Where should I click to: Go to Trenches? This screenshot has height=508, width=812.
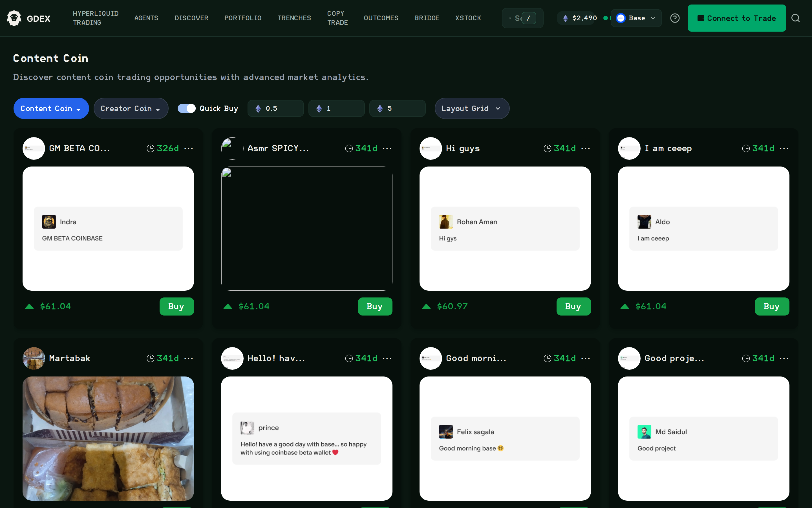coord(294,18)
